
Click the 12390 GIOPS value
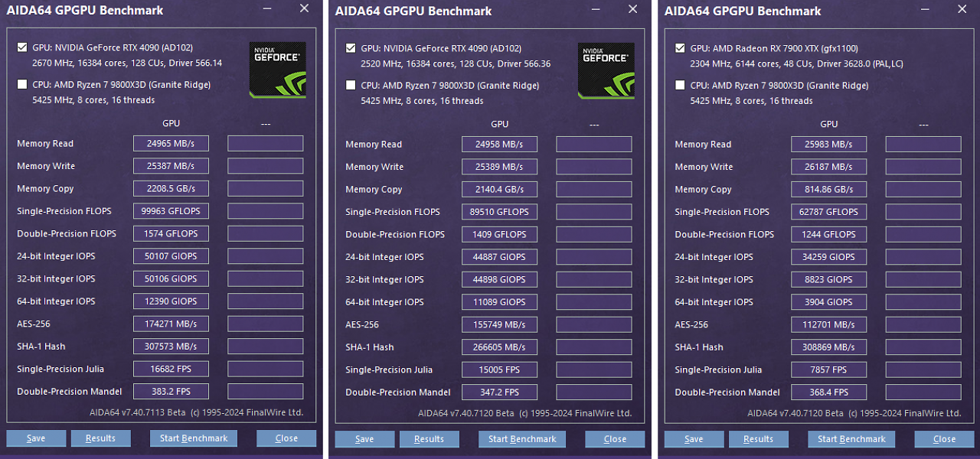coord(171,301)
